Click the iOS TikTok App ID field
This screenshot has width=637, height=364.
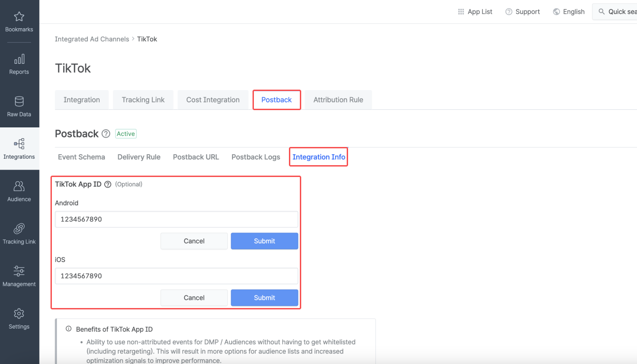coord(177,276)
